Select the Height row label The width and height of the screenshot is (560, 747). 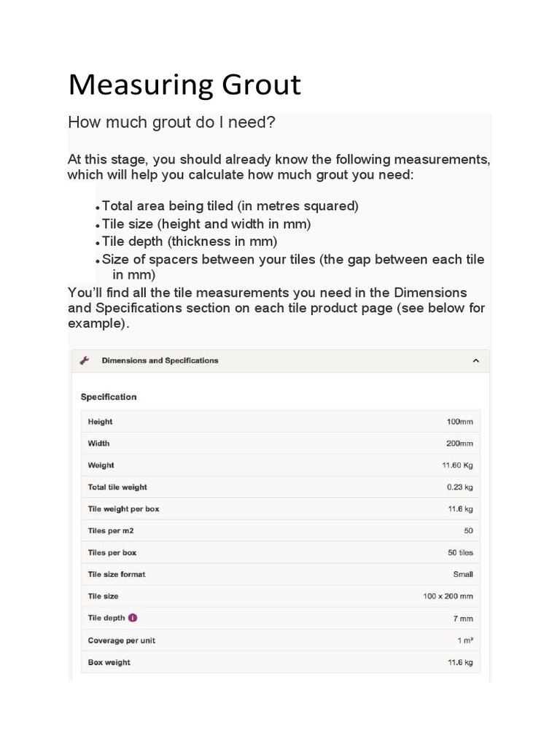(101, 422)
